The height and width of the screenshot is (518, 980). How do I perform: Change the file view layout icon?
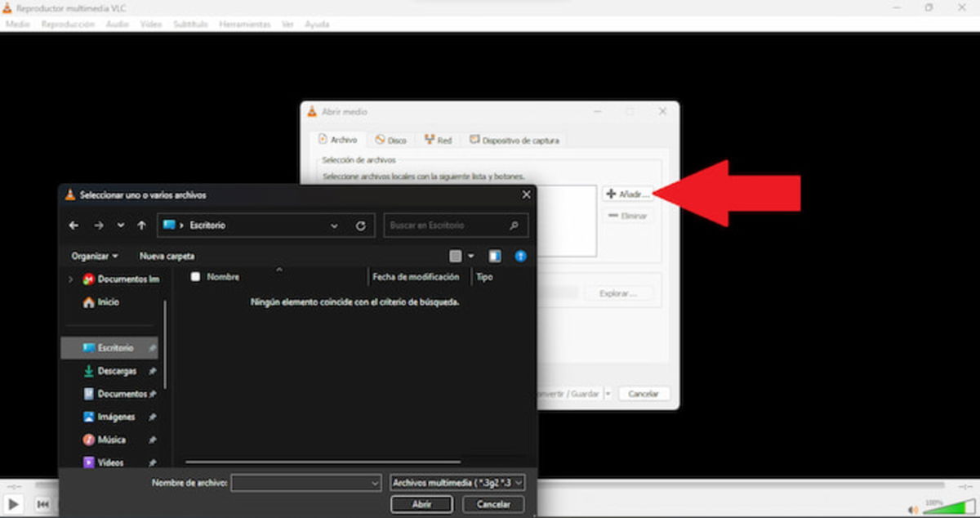coord(456,256)
